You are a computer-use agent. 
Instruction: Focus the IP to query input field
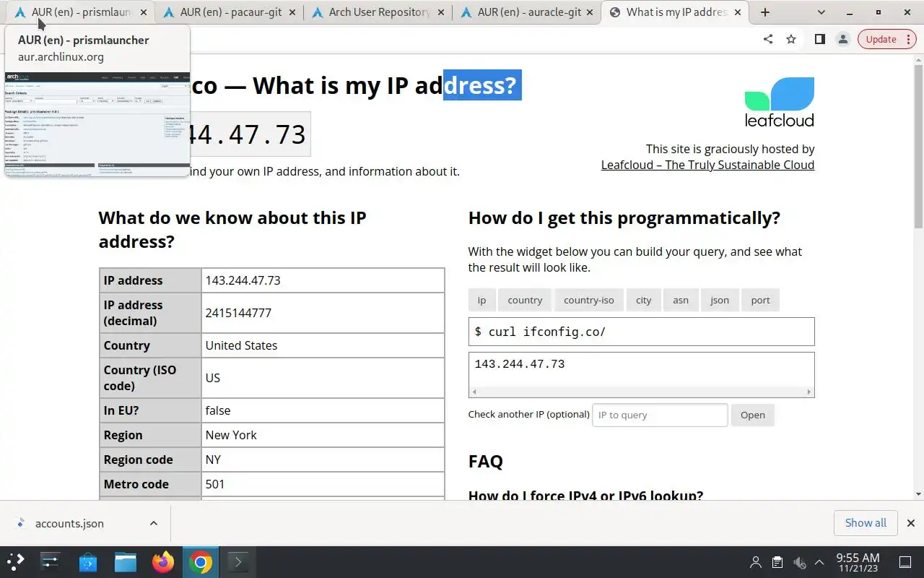(660, 415)
